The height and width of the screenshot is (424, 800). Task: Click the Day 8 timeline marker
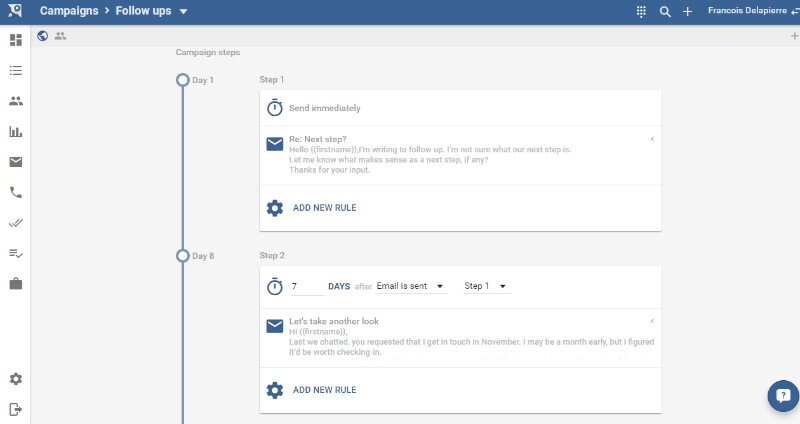tap(182, 256)
